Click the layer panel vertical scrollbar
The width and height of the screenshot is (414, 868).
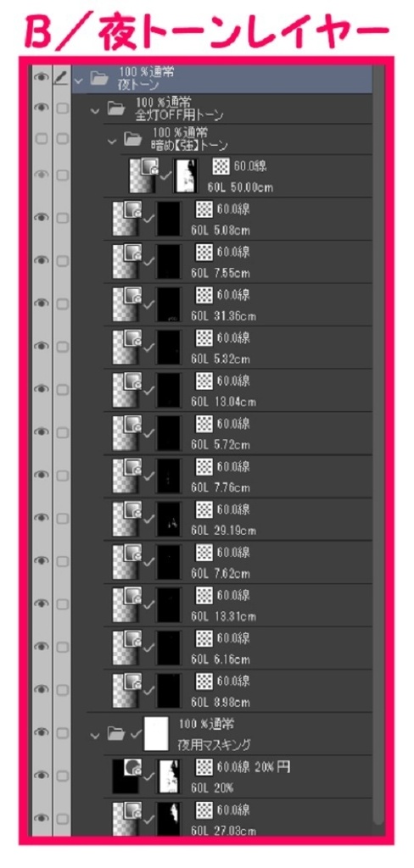[378, 444]
